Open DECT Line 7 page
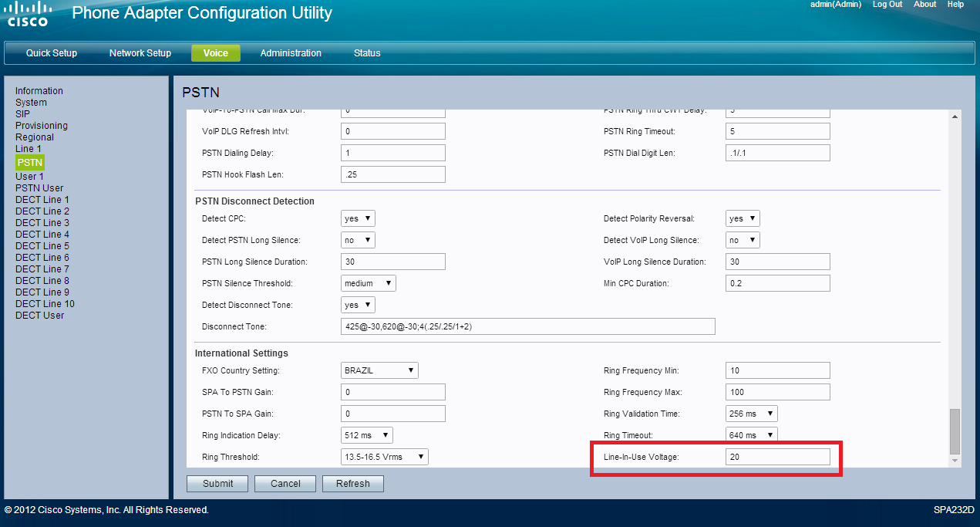Screen dimensions: 980x527 42,269
